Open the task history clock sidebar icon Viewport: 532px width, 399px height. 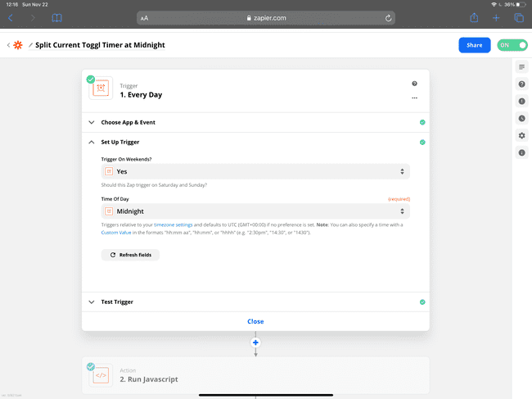(522, 119)
